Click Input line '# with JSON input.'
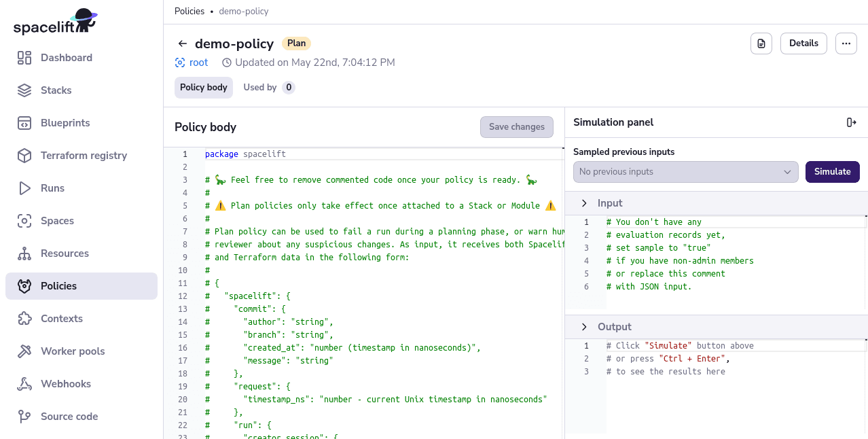This screenshot has width=868, height=439. point(649,287)
